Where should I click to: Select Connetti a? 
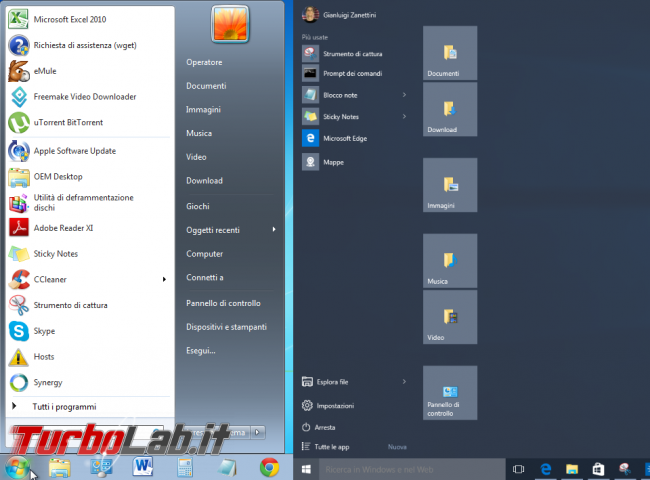pyautogui.click(x=205, y=277)
